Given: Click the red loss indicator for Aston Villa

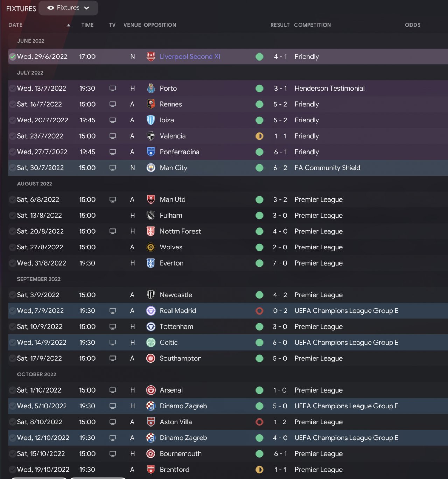Looking at the screenshot, I should click(259, 422).
